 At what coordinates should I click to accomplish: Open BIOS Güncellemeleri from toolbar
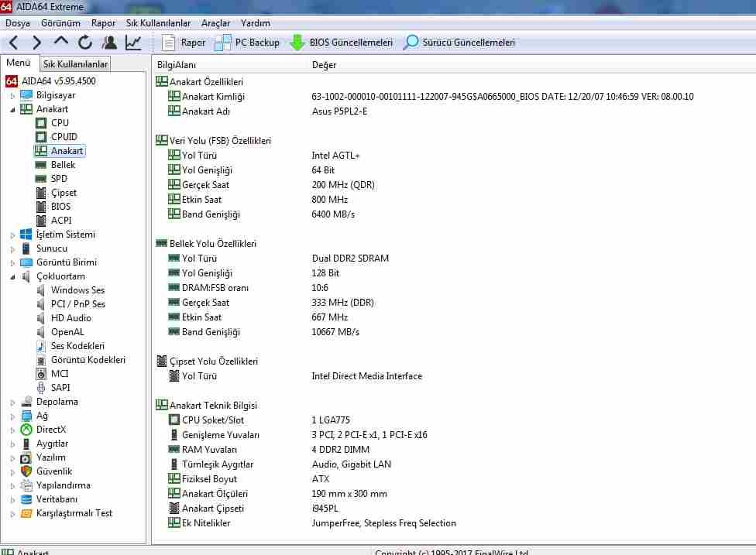tap(342, 43)
